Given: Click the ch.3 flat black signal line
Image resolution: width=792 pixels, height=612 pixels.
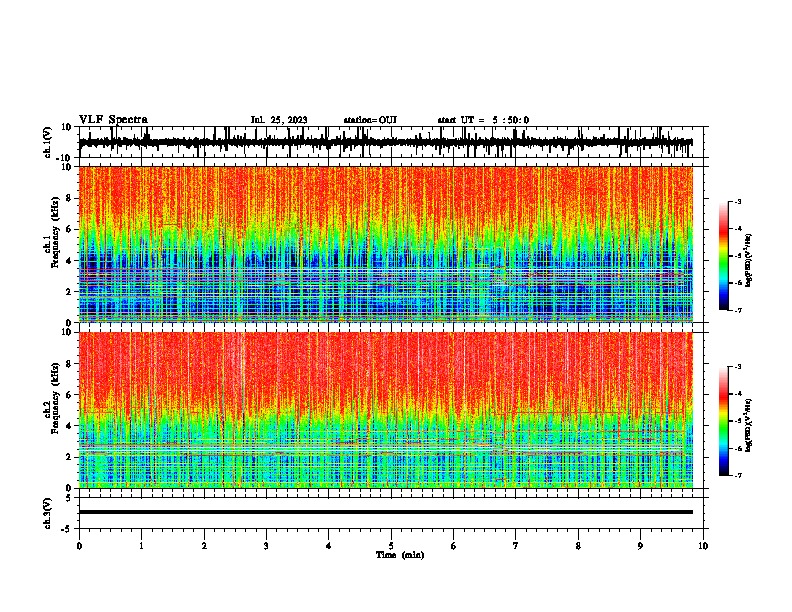Looking at the screenshot, I should pos(385,512).
